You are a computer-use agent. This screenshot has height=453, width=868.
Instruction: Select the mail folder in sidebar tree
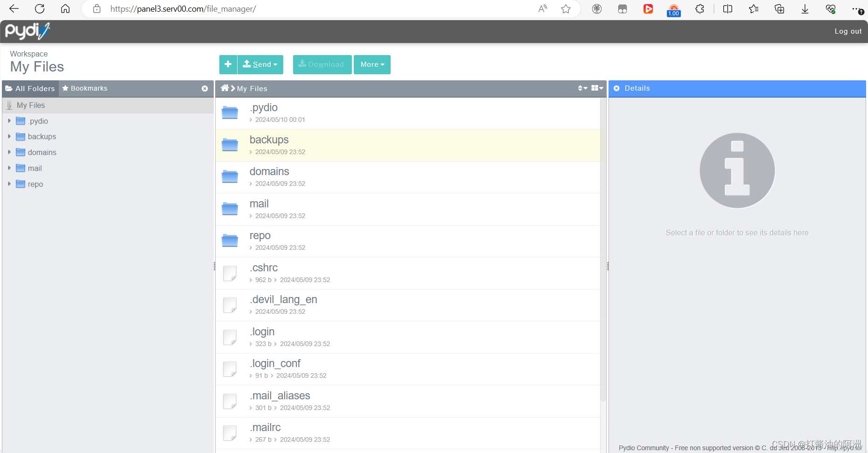(35, 168)
